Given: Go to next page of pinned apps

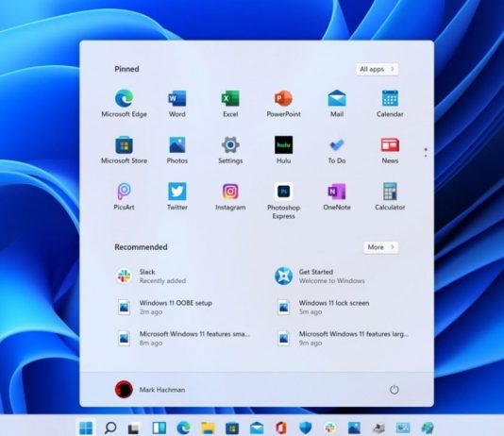Looking at the screenshot, I should tap(426, 156).
